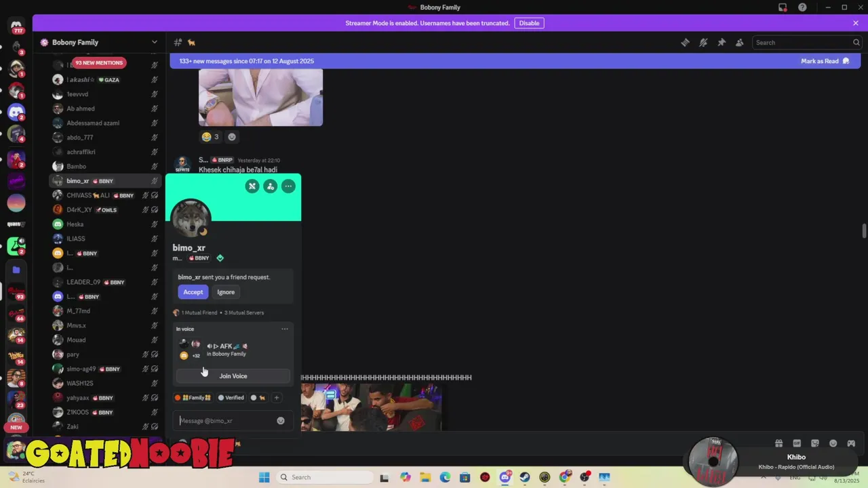Screen dimensions: 868x488
Task: Select member achraffikri
Action: [x=105, y=152]
